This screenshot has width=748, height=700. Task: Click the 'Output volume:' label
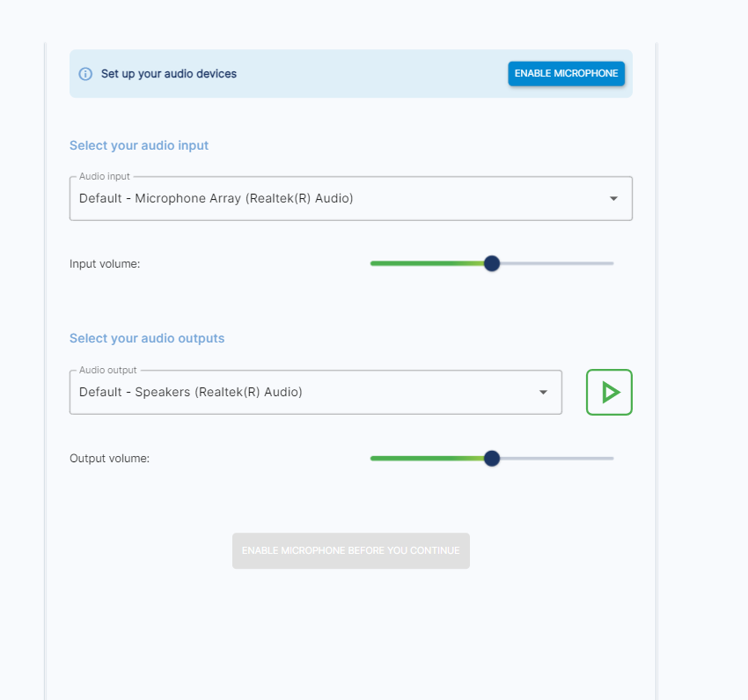click(x=109, y=459)
